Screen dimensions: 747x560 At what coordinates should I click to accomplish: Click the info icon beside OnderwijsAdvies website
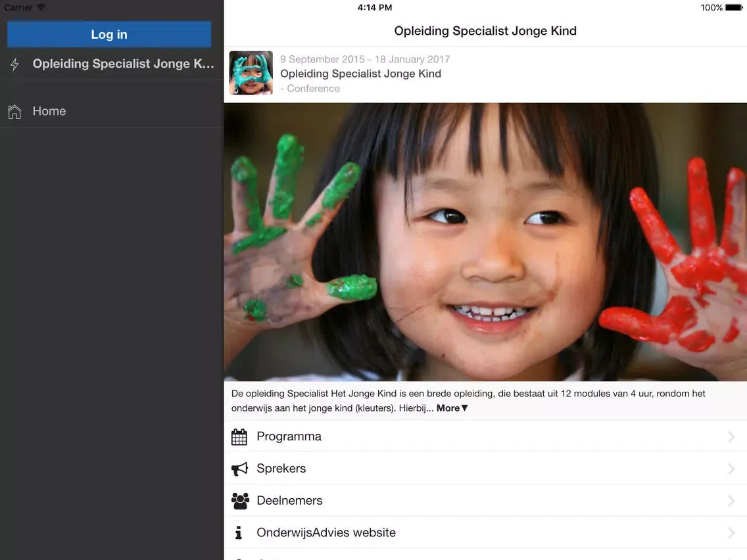(239, 532)
